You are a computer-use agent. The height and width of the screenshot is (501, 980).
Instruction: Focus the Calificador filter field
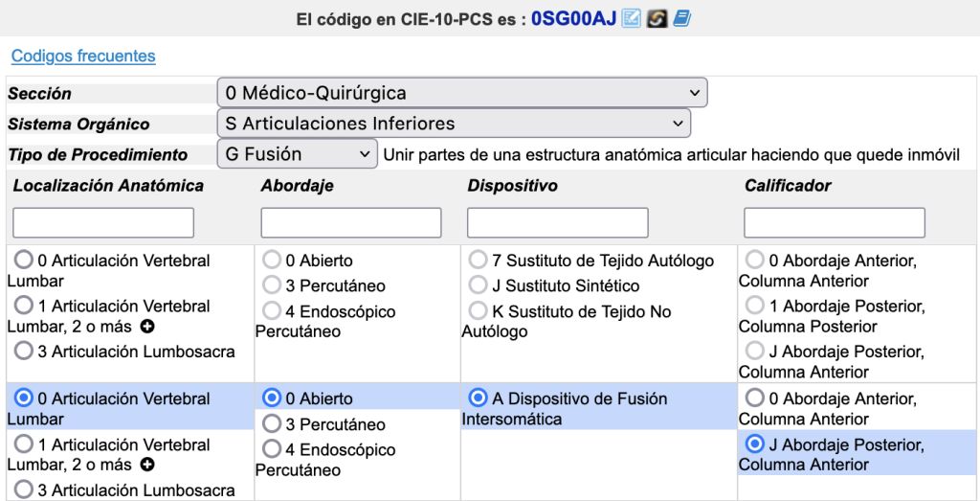coord(835,222)
